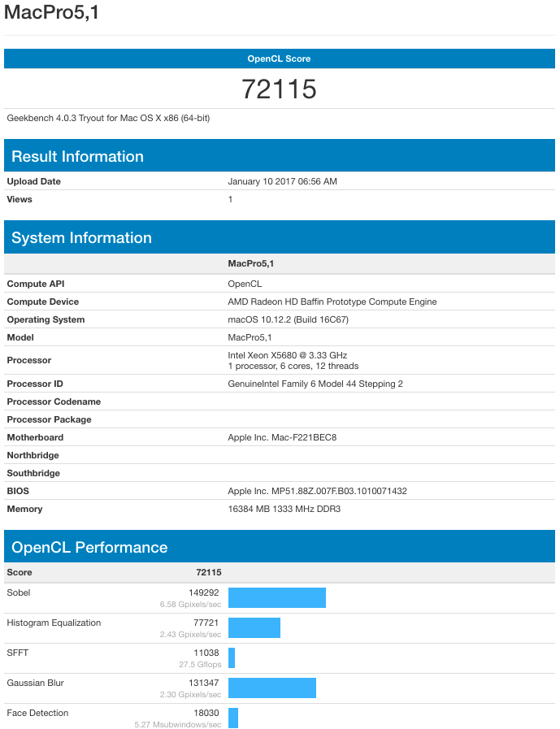This screenshot has height=729, width=560.
Task: Click the Processor Package label
Action: point(50,419)
